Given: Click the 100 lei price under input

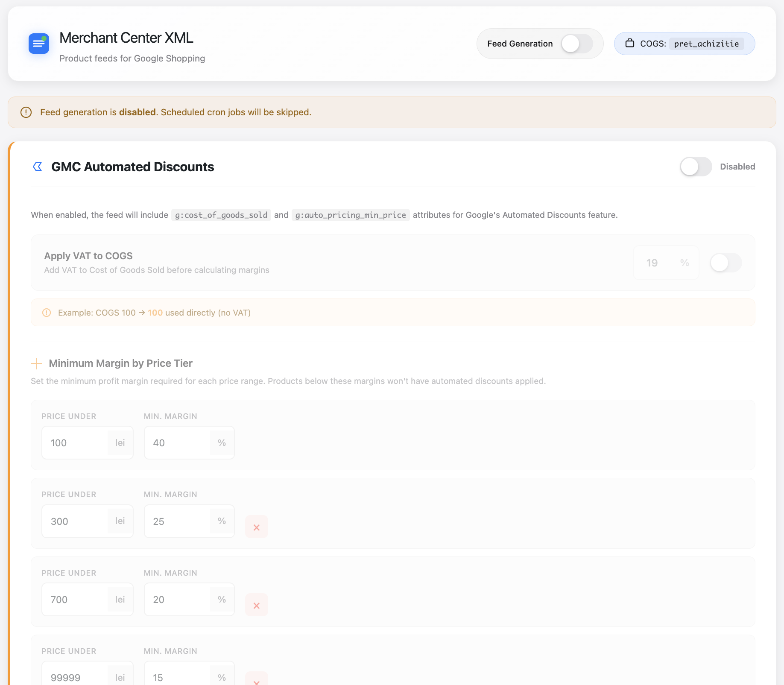Looking at the screenshot, I should pyautogui.click(x=77, y=442).
